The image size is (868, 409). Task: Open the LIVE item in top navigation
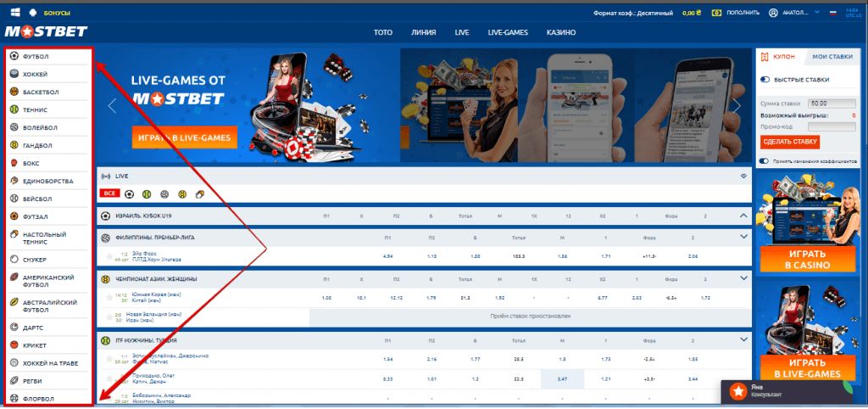[462, 33]
